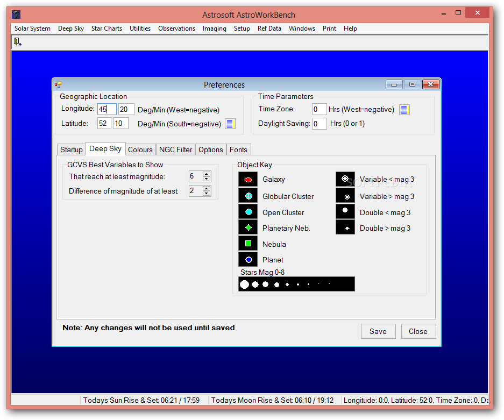This screenshot has height=420, width=504.
Task: Switch to the Fonts tab
Action: (238, 150)
